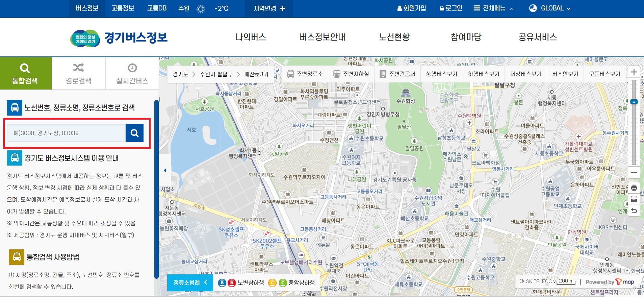Click the 서호공원 park marker

205,101
